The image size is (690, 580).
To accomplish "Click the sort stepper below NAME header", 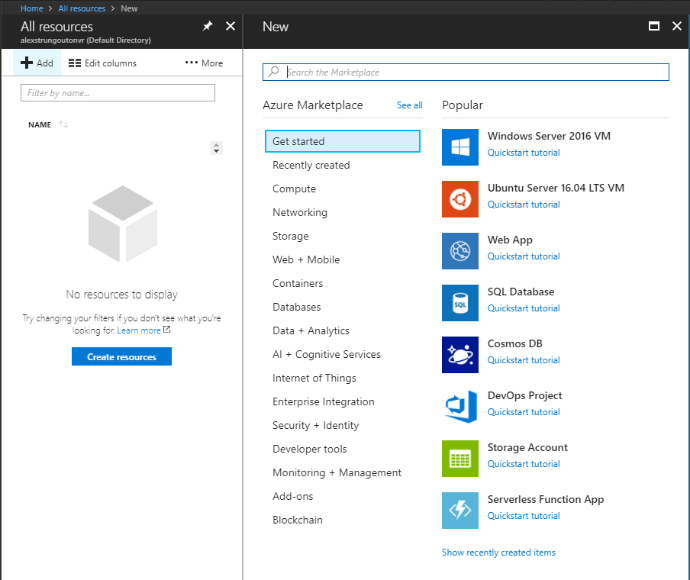I will 216,148.
